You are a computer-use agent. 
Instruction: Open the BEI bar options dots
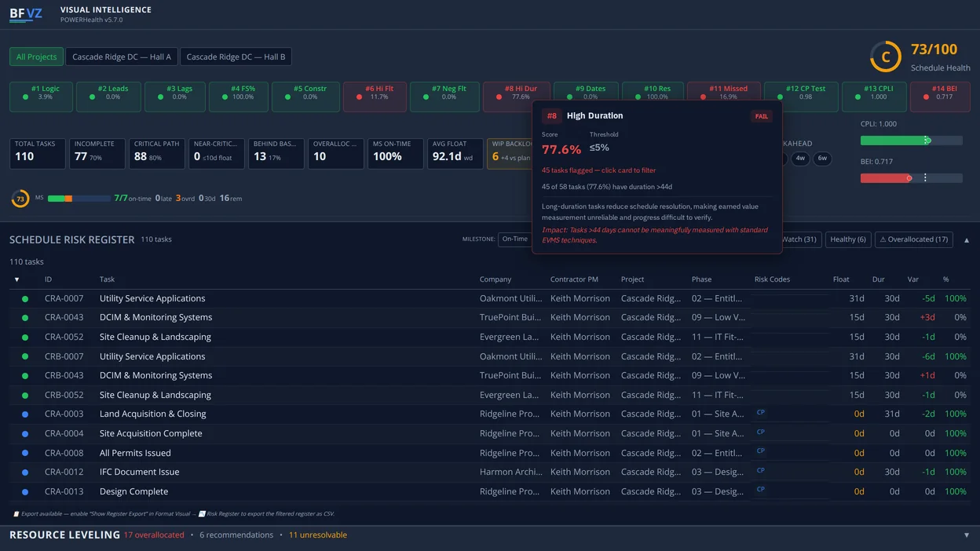[x=925, y=178]
